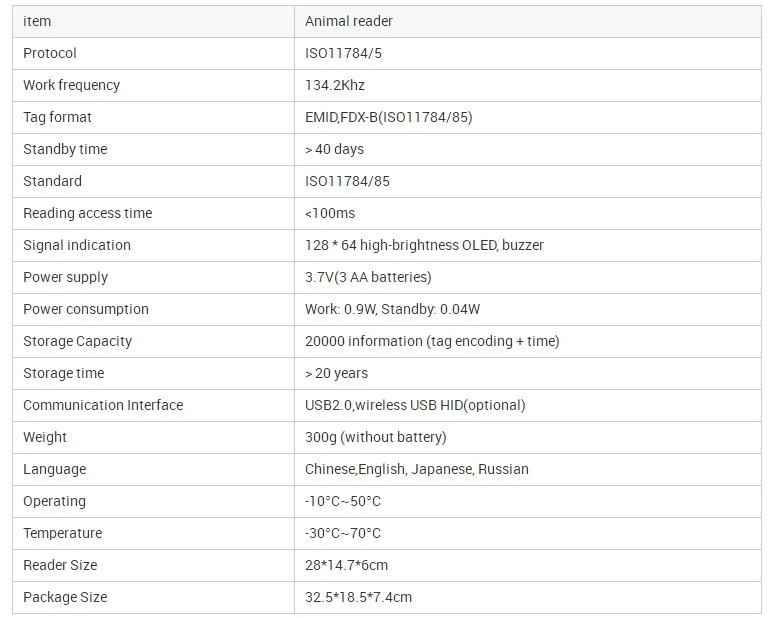Click the 'Storage Capacity' label

tap(77, 341)
